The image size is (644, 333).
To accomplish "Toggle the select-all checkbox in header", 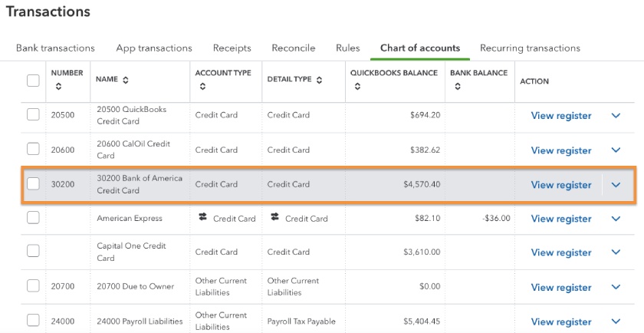I will tap(33, 80).
